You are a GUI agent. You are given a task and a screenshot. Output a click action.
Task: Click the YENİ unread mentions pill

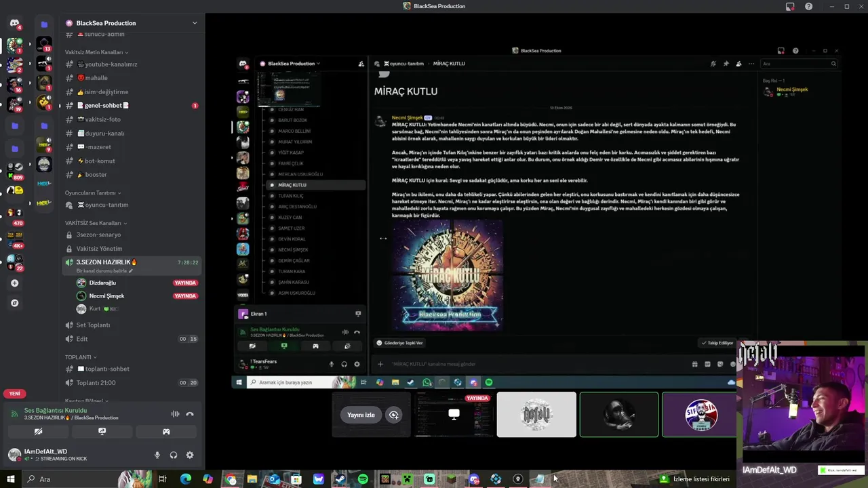click(15, 394)
